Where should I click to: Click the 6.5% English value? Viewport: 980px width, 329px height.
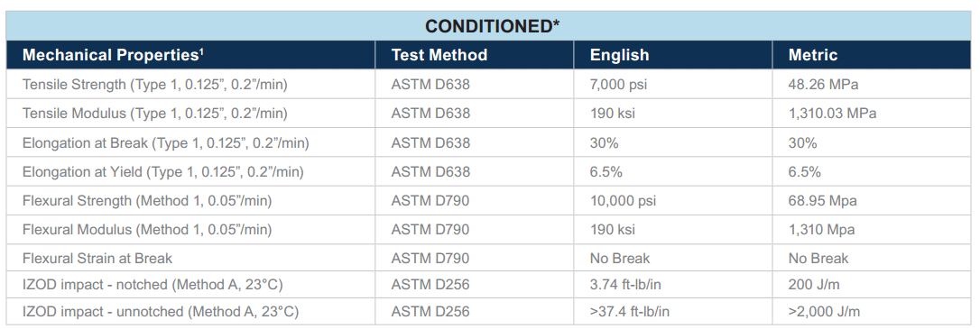(x=606, y=171)
